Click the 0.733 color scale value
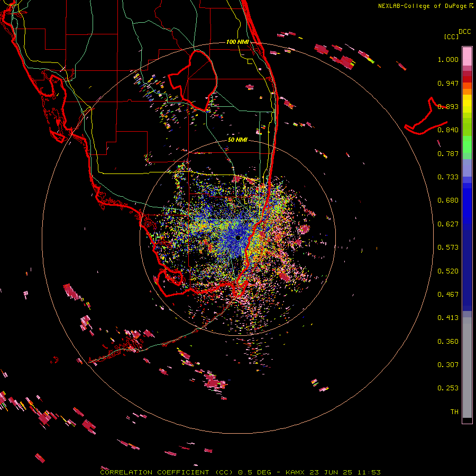Screen dimensions: 476x476 pyautogui.click(x=448, y=177)
